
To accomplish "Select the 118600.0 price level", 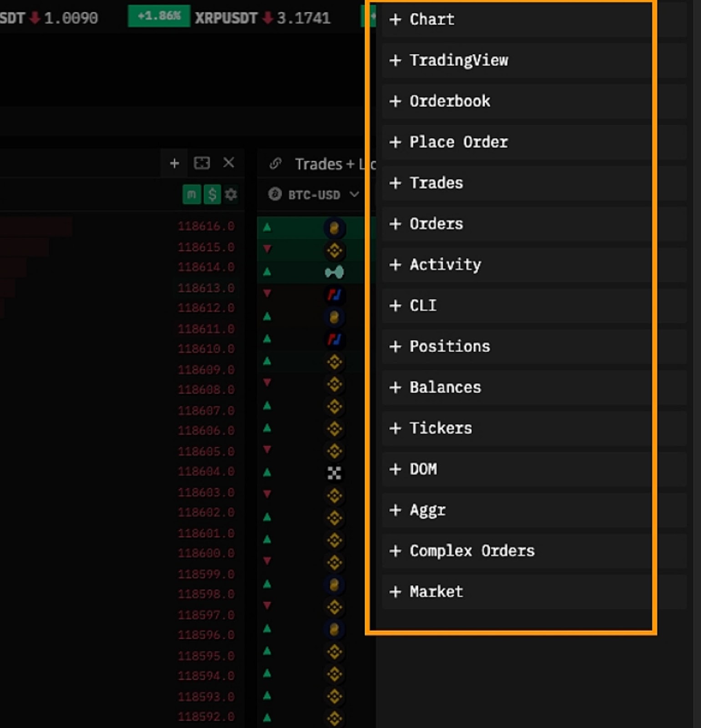I will click(x=206, y=553).
